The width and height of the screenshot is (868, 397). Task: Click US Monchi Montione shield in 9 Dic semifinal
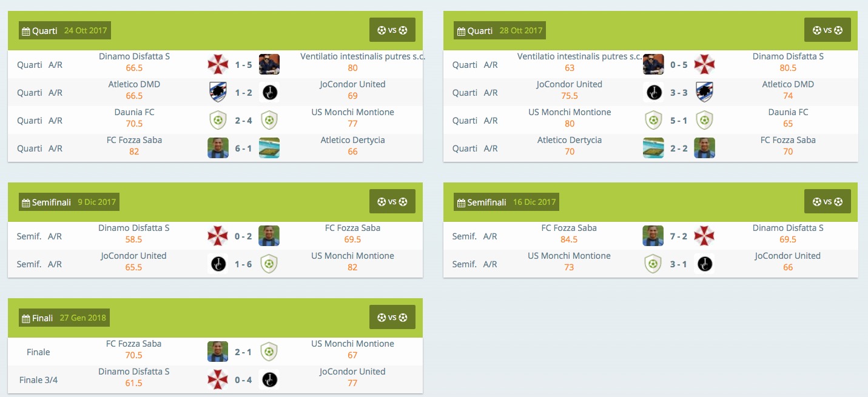point(269,264)
